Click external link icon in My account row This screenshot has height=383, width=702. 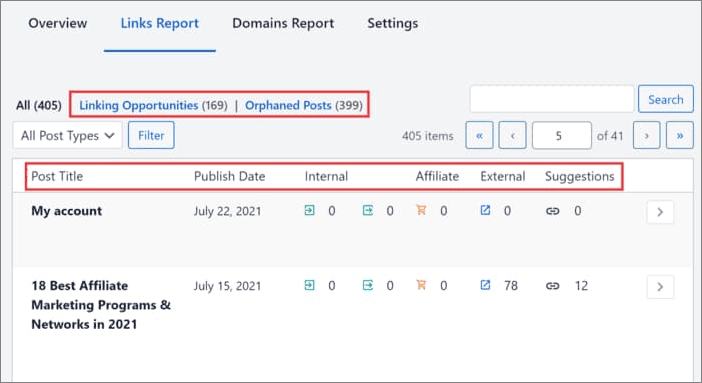click(x=485, y=210)
